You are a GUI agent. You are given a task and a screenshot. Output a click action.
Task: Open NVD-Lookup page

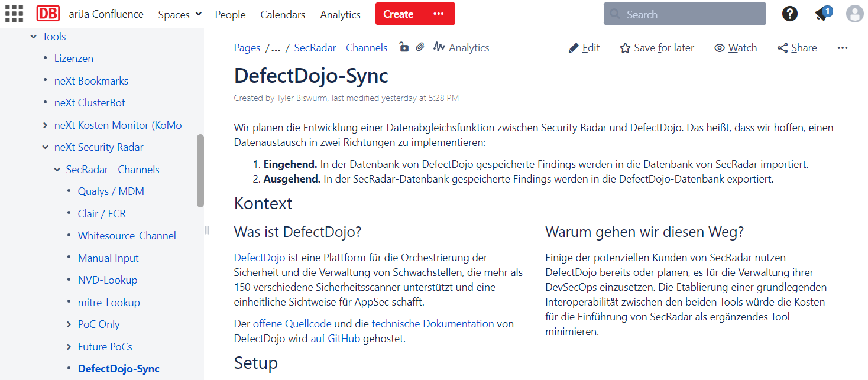(x=108, y=280)
